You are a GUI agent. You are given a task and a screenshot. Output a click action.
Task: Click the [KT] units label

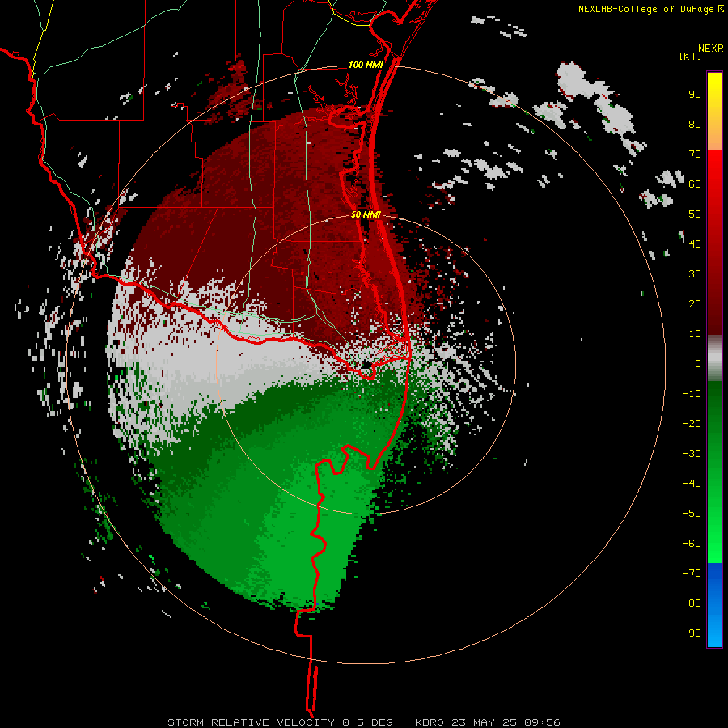691,56
